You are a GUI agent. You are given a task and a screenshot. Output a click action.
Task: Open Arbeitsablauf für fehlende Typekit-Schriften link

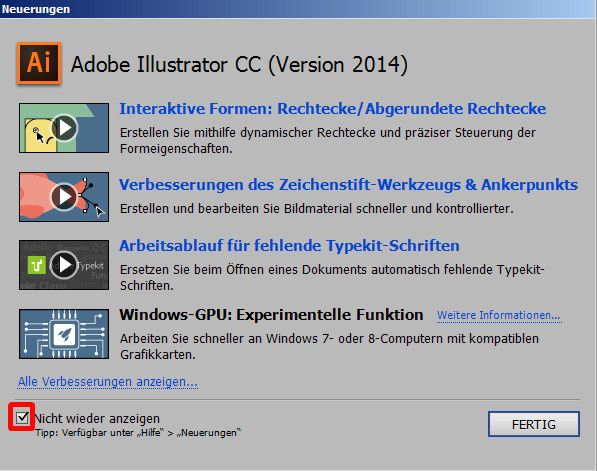pyautogui.click(x=289, y=246)
